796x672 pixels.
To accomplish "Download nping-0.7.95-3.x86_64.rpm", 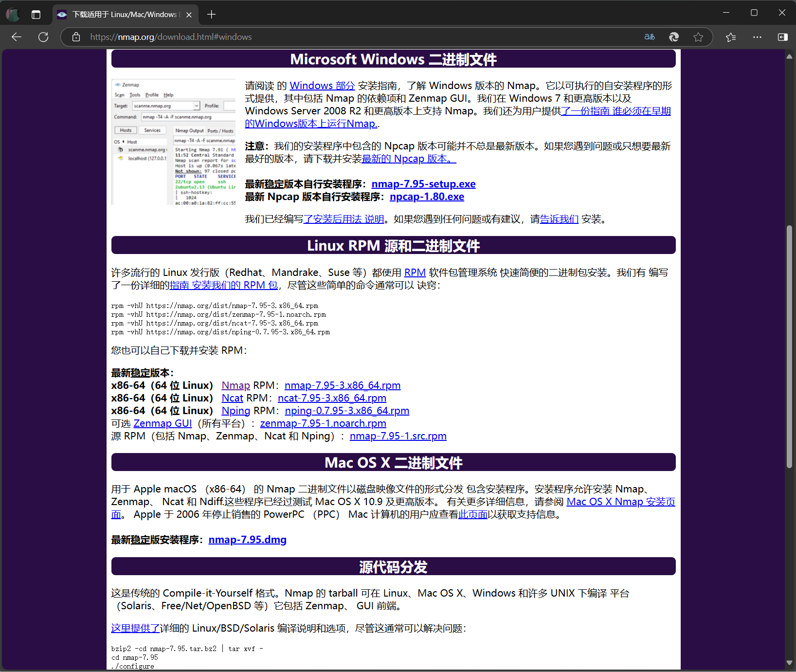I will [x=347, y=411].
